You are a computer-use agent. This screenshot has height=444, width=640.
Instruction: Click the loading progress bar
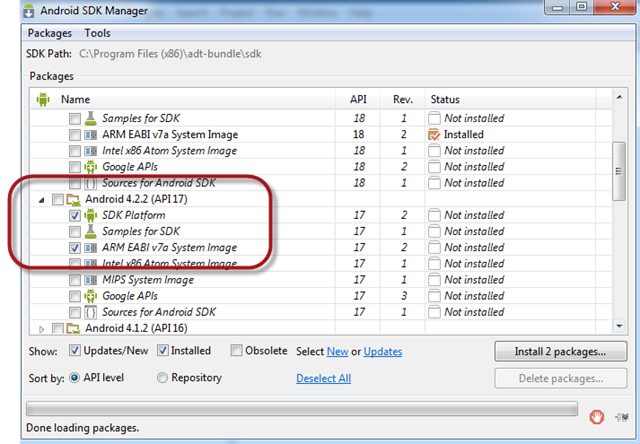302,408
